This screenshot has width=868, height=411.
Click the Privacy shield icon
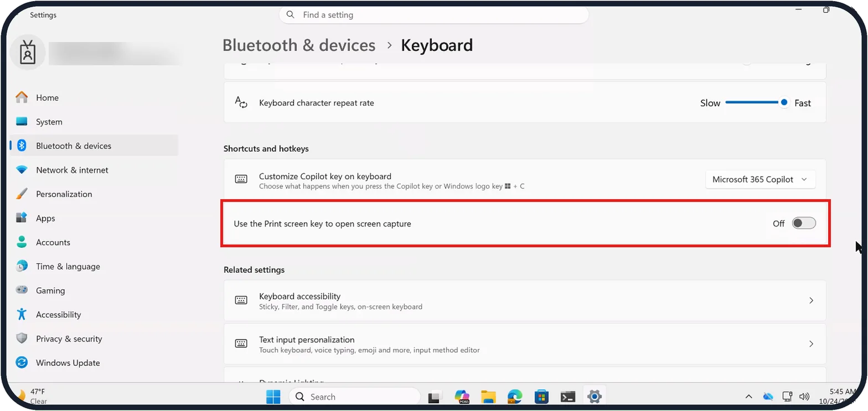pyautogui.click(x=22, y=339)
